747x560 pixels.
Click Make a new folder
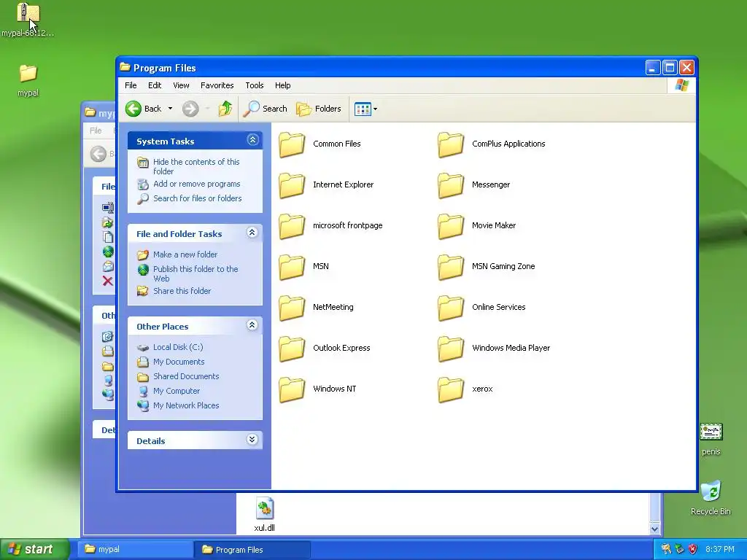(185, 254)
